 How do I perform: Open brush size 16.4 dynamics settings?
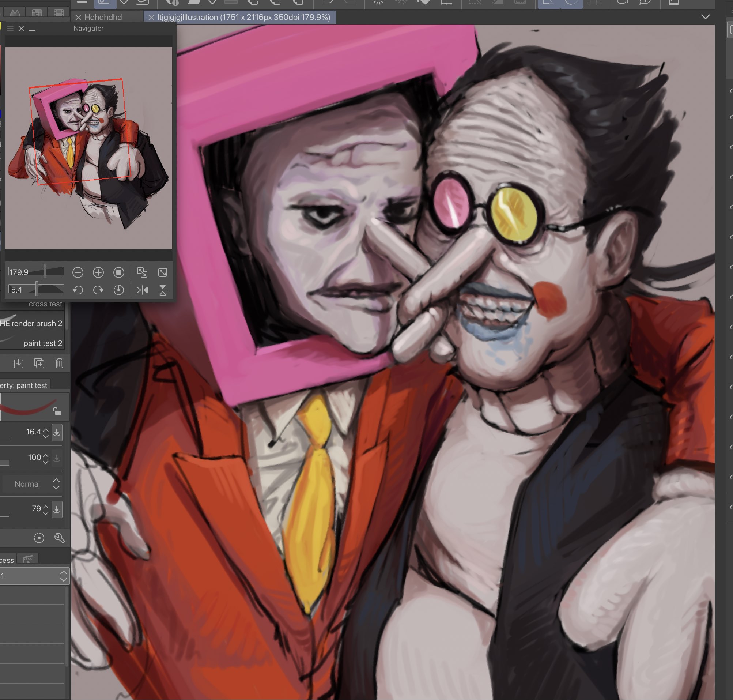click(57, 432)
